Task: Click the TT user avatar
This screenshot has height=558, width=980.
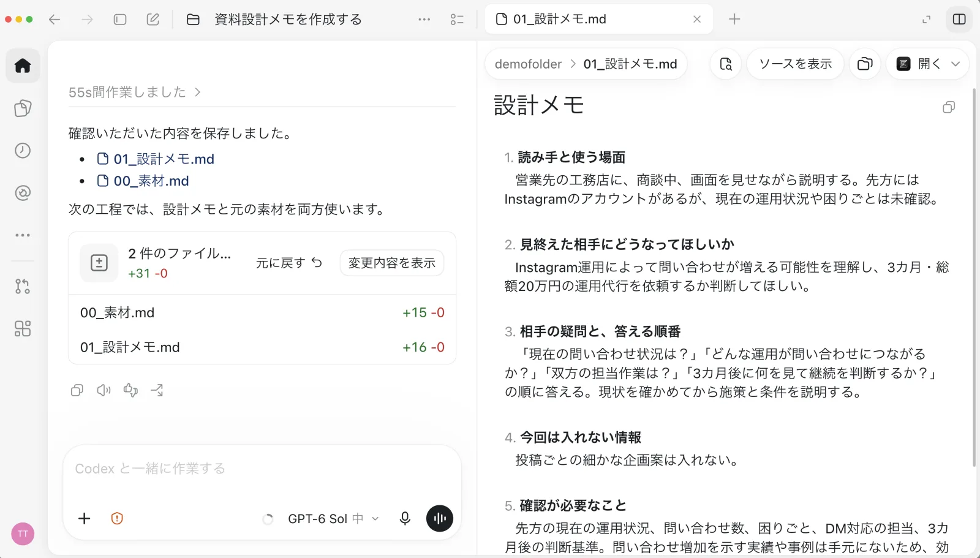Action: [x=23, y=533]
